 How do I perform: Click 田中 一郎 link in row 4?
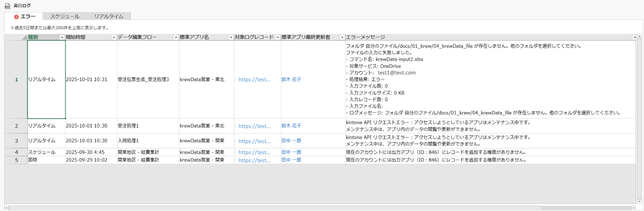tap(291, 152)
